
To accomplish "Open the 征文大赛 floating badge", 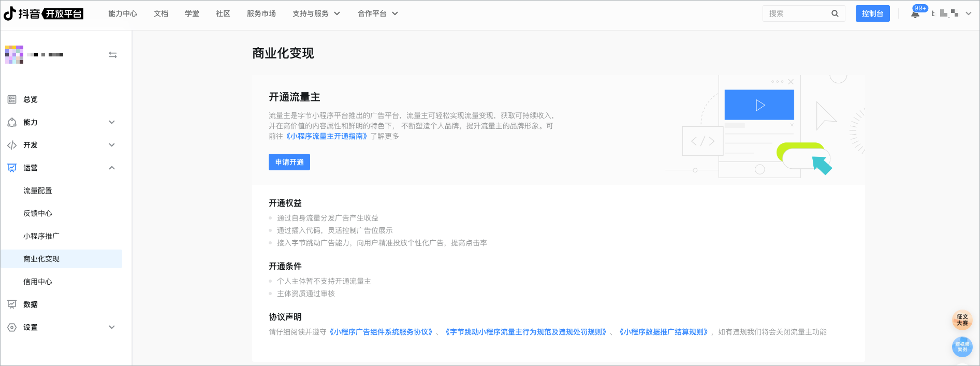I will click(962, 320).
